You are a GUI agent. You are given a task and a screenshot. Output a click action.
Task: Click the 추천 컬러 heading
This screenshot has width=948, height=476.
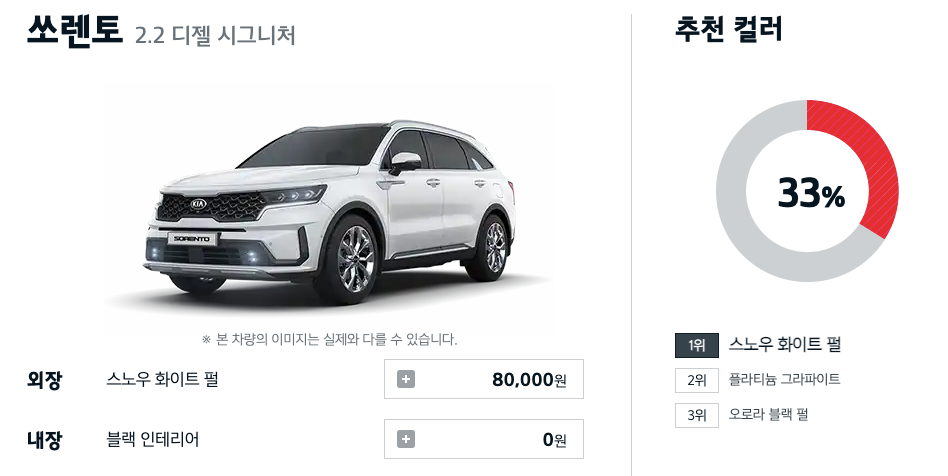point(728,29)
